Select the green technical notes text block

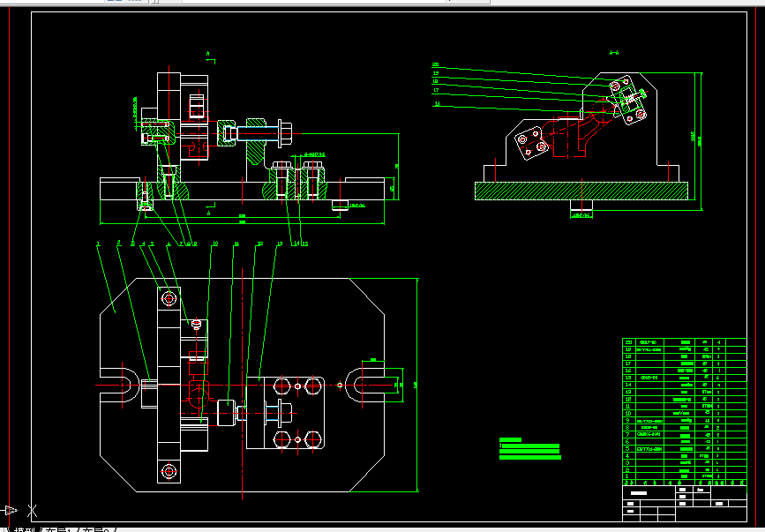[529, 448]
